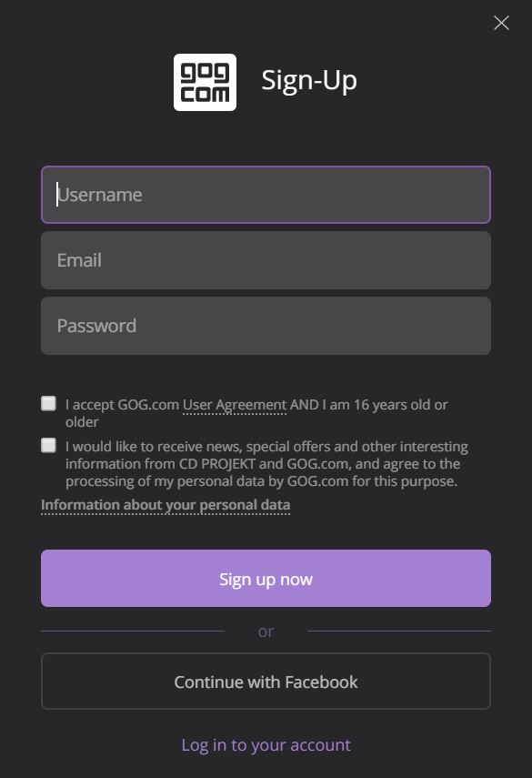
Task: Click into the Password field
Action: click(x=266, y=326)
